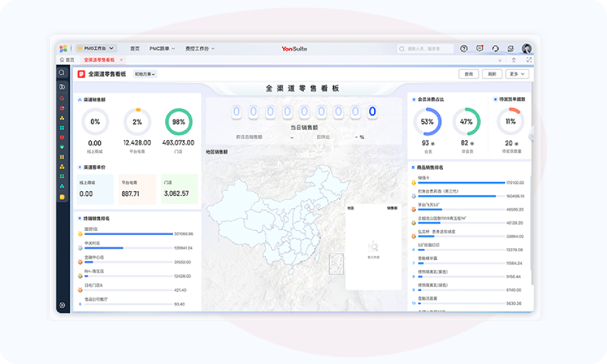Viewport: 607px width, 364px height.
Task: Click the 98% 门店 sales ring chart
Action: click(x=179, y=122)
